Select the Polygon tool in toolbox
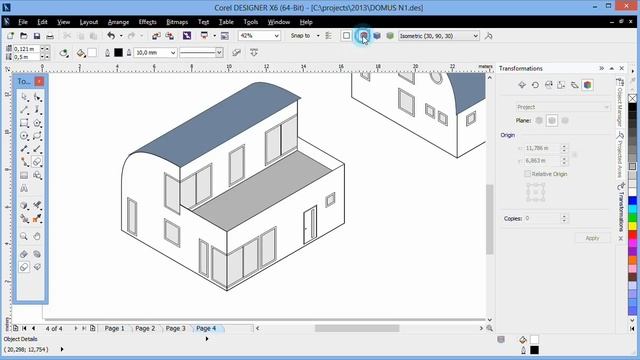 click(x=37, y=123)
